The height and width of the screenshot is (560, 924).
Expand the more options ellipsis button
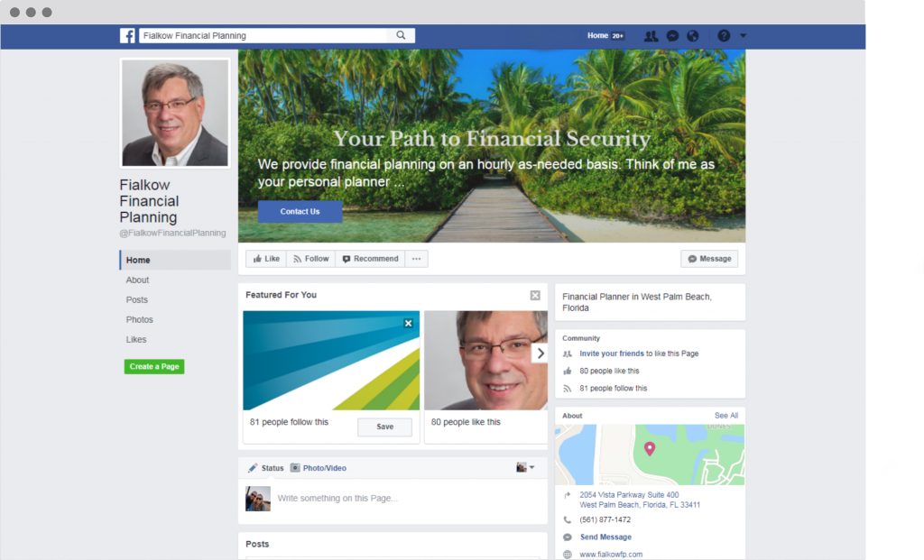pos(417,259)
